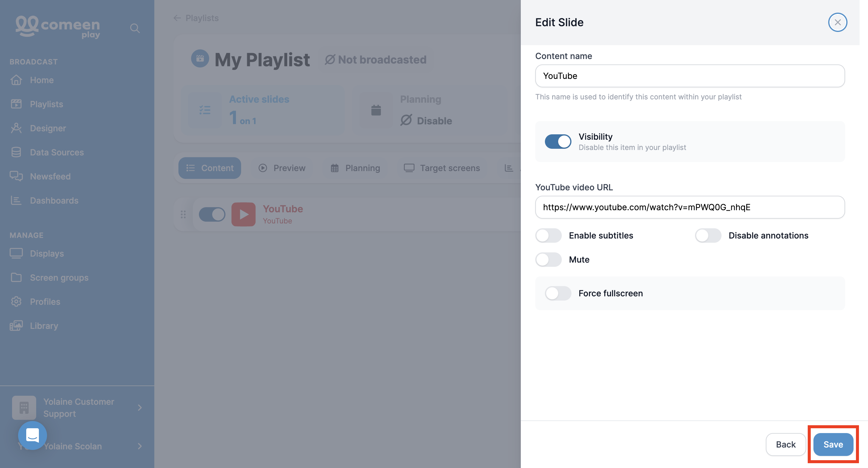Image resolution: width=868 pixels, height=468 pixels.
Task: Click the back arrow next to Playlists
Action: coord(177,18)
